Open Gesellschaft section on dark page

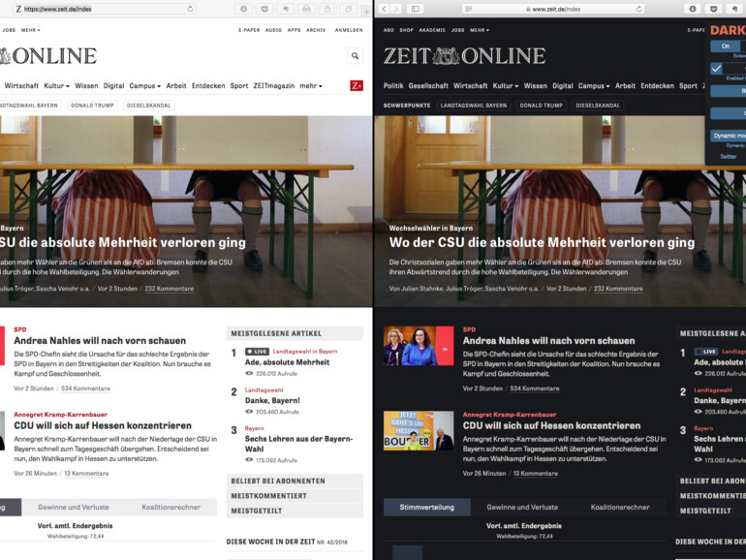coord(428,85)
